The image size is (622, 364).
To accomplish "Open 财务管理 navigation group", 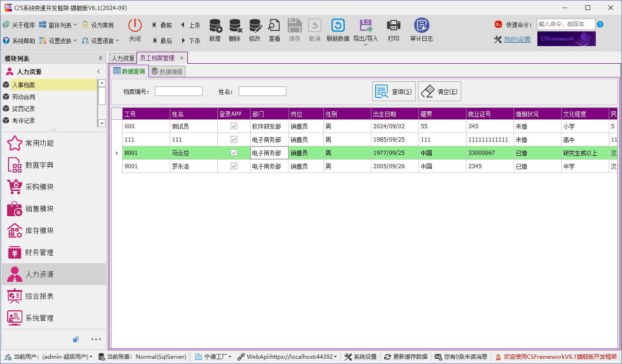I will click(54, 253).
